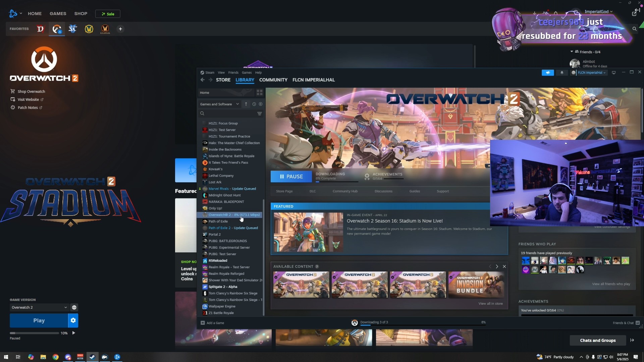Open the Invasion Bundle thumbnail
The width and height of the screenshot is (644, 362).
pyautogui.click(x=476, y=285)
